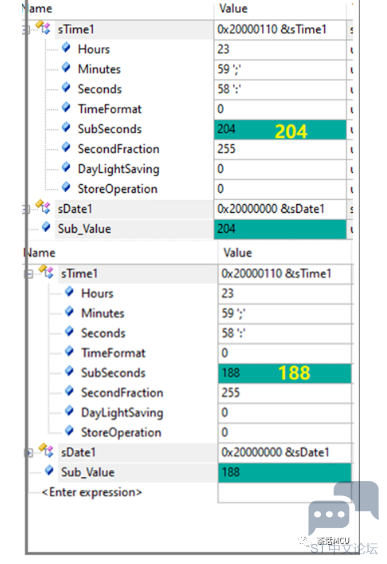Click the blue diamond icon beside upper Hours
This screenshot has width=387, height=564.
[66, 47]
